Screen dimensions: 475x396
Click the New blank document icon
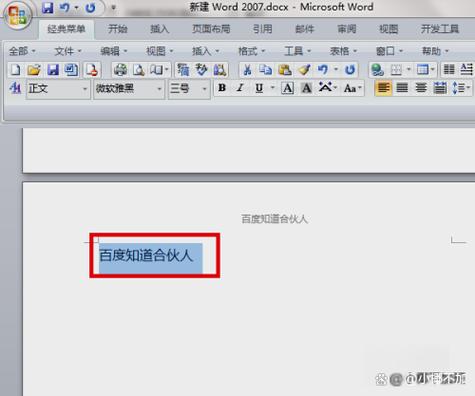click(15, 70)
